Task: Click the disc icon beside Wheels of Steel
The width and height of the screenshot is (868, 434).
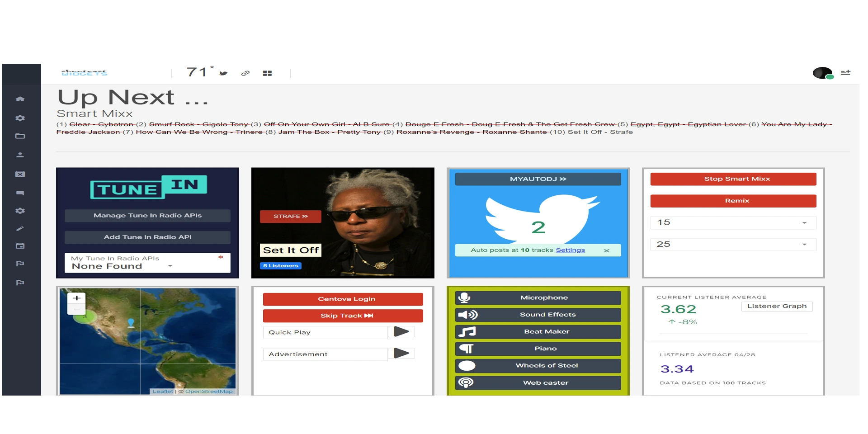Action: [x=467, y=366]
